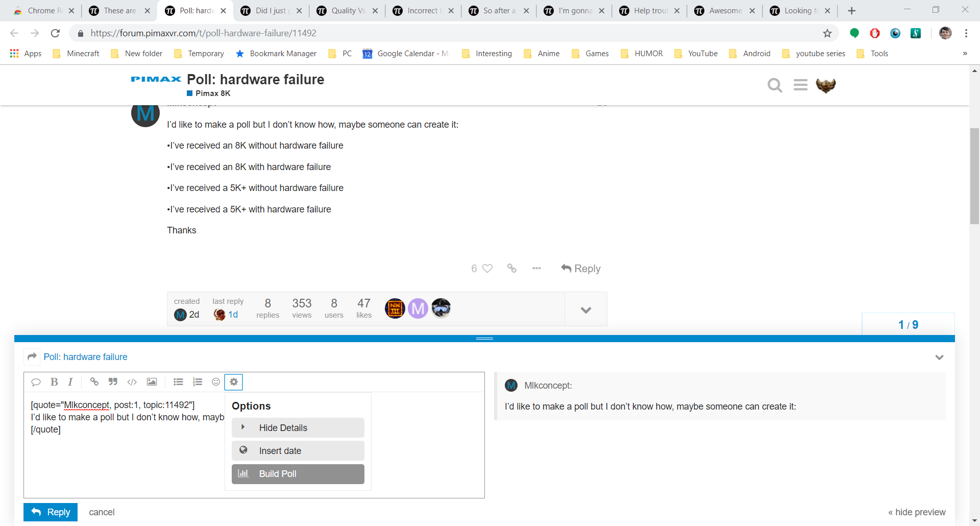
Task: Insert a numbered list
Action: coord(198,382)
